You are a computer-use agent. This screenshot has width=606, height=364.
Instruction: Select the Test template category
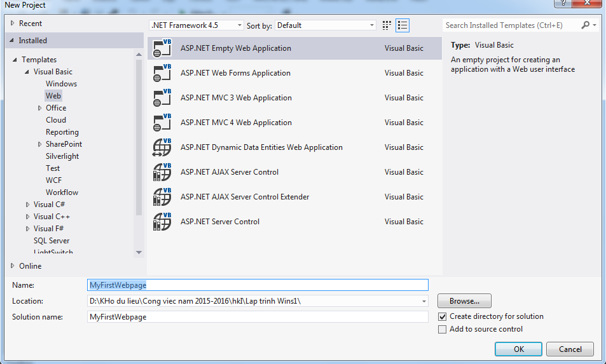coord(53,168)
